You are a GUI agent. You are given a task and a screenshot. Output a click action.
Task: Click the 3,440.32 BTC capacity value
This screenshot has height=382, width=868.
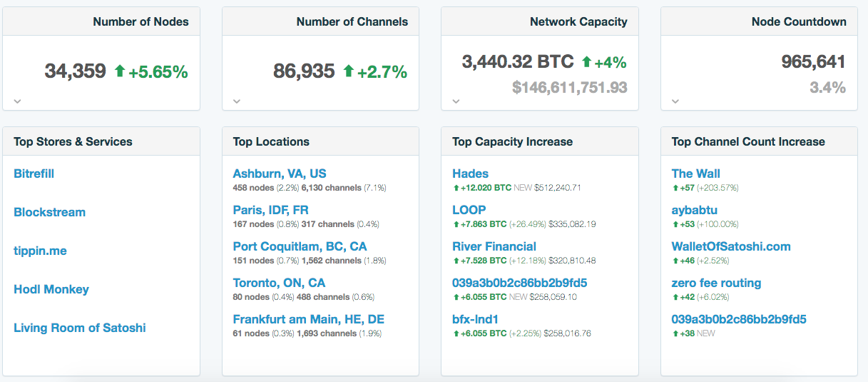tap(518, 61)
